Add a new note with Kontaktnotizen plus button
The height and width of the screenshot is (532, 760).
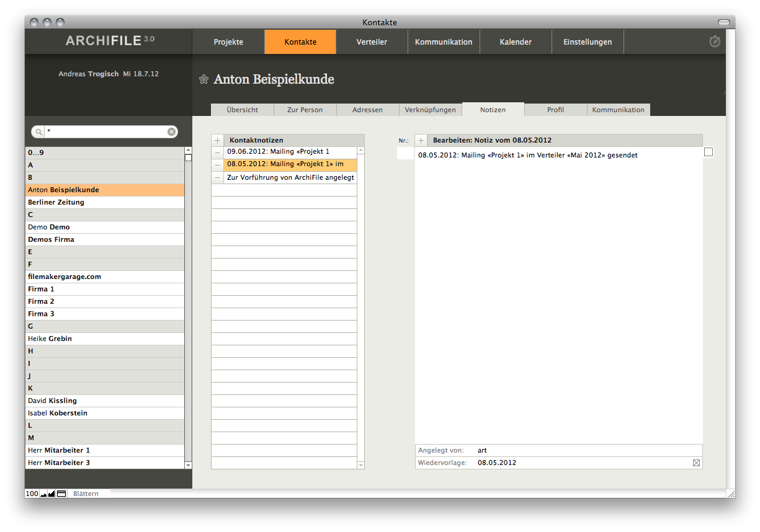(217, 141)
